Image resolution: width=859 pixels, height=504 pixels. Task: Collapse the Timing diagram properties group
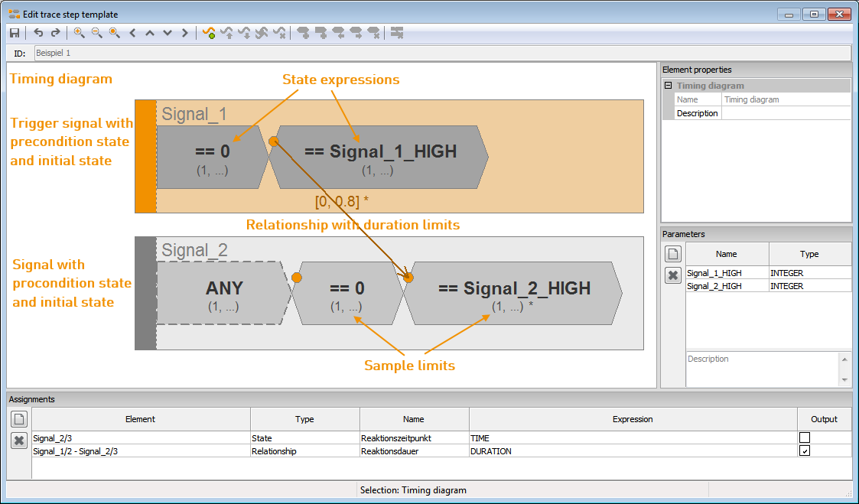668,86
